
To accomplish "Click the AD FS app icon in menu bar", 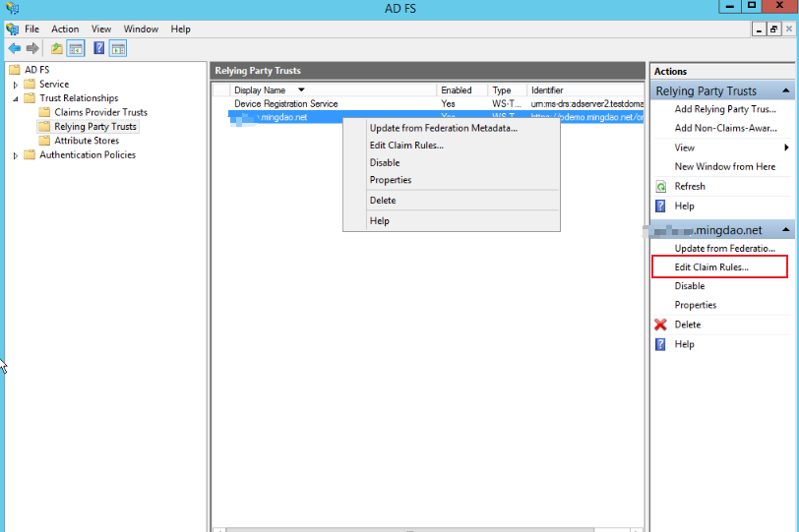I will pos(12,30).
